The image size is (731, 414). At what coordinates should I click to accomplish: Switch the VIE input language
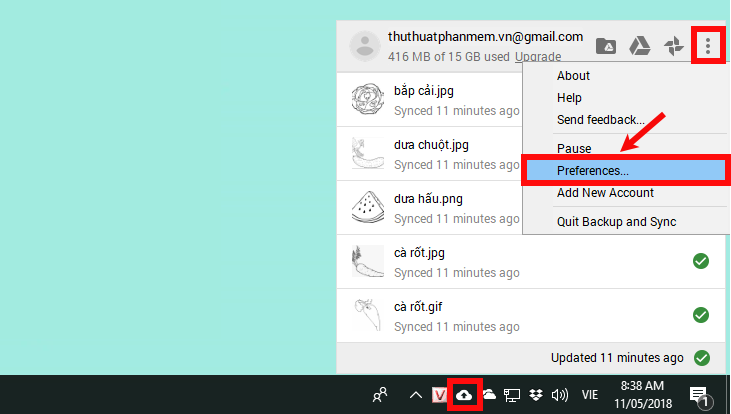coord(590,395)
